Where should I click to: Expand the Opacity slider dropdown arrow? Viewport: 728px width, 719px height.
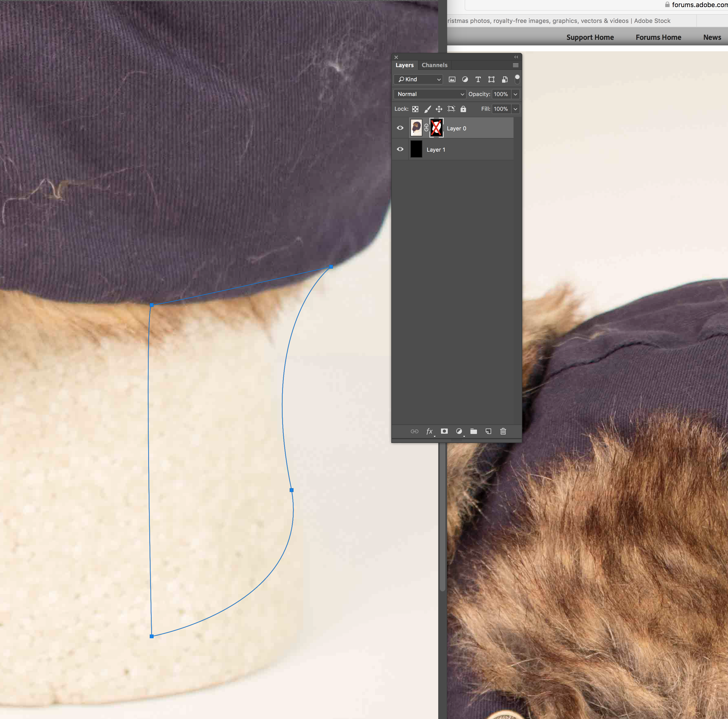(515, 94)
